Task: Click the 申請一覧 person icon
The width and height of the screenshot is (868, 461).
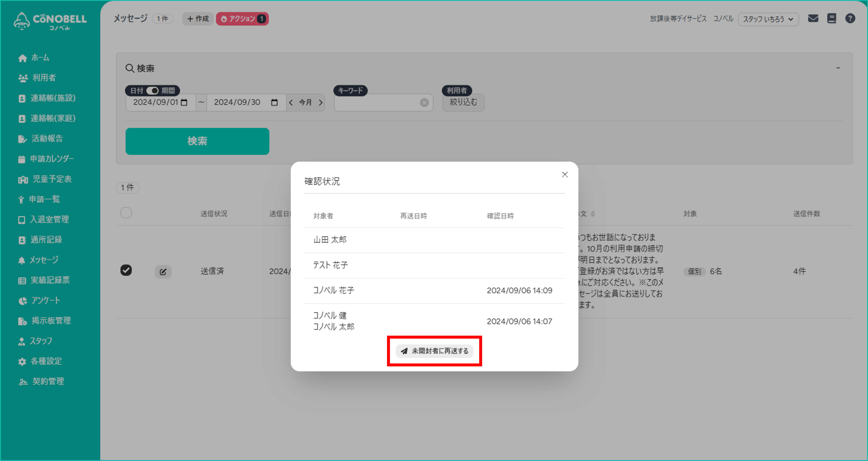Action: 21,200
